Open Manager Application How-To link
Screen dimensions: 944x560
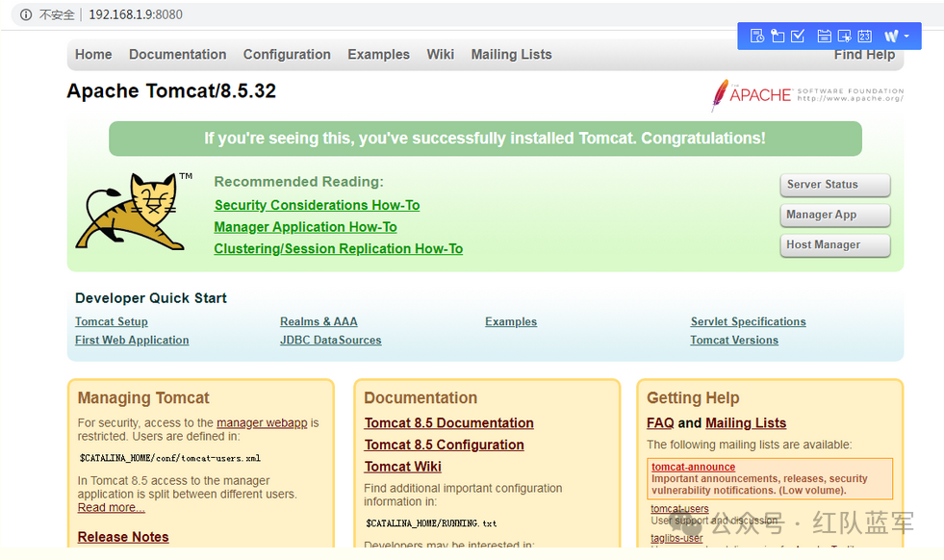305,227
